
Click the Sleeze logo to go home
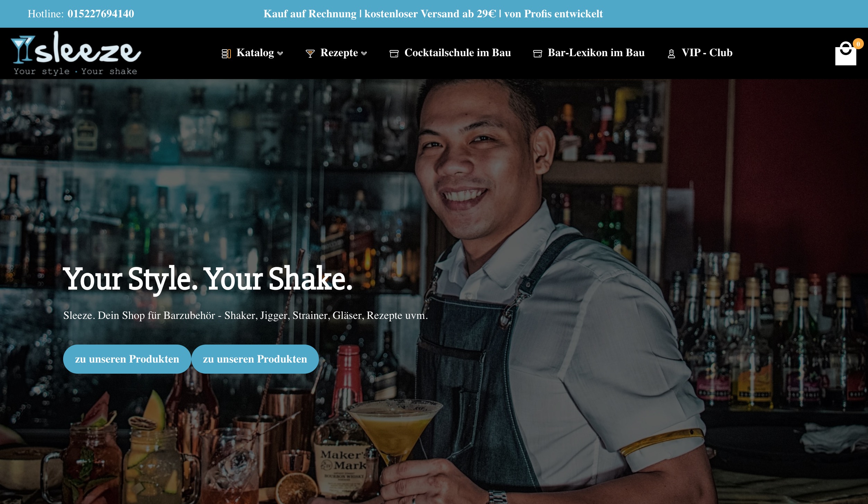76,53
